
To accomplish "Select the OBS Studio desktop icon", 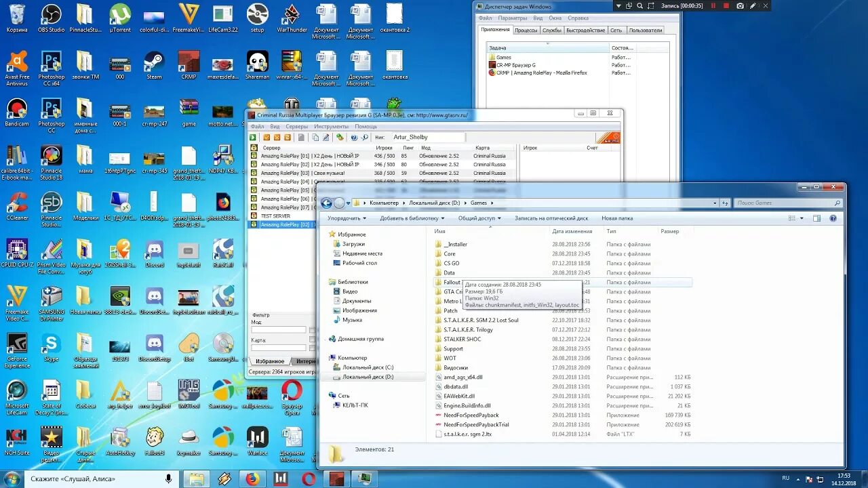I will click(52, 18).
